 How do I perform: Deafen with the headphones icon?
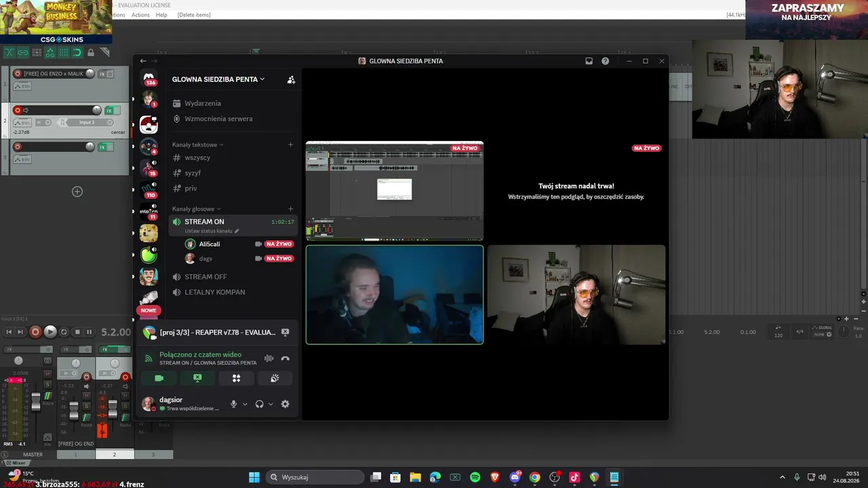pos(259,404)
